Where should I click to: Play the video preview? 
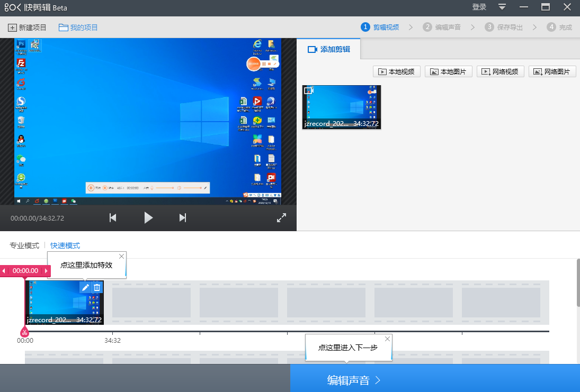pos(148,217)
